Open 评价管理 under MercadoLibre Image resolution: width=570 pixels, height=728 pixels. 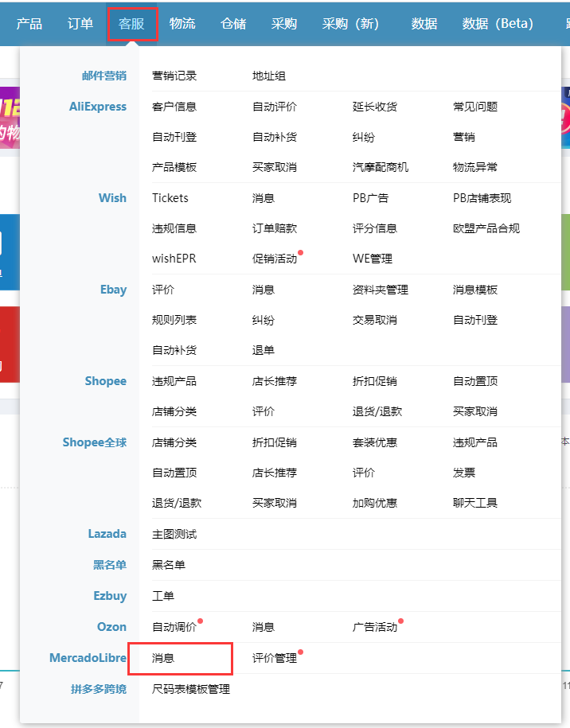[x=275, y=658]
